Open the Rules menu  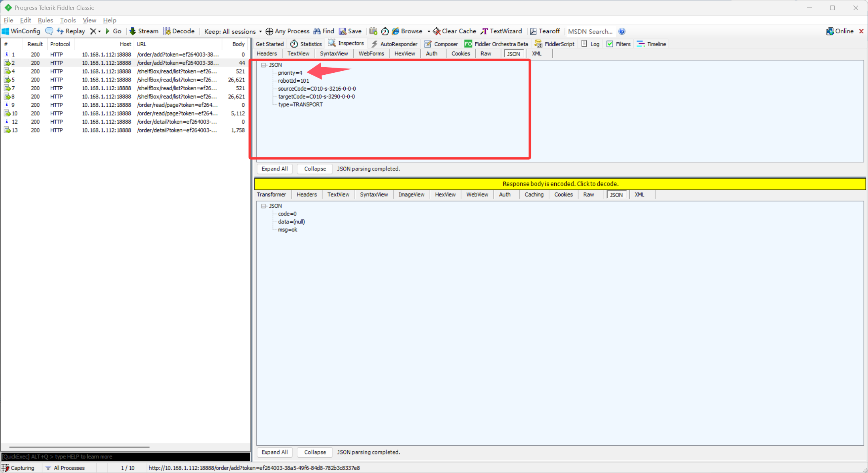point(45,20)
